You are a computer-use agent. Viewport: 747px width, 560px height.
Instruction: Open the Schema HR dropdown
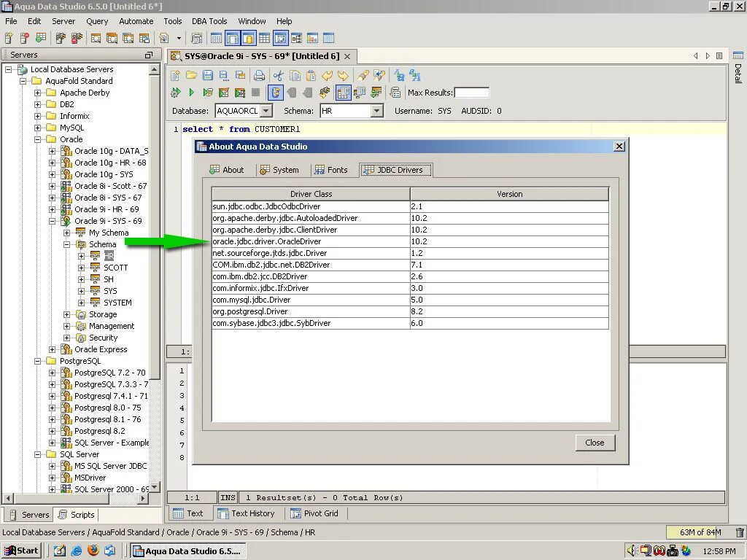[377, 111]
